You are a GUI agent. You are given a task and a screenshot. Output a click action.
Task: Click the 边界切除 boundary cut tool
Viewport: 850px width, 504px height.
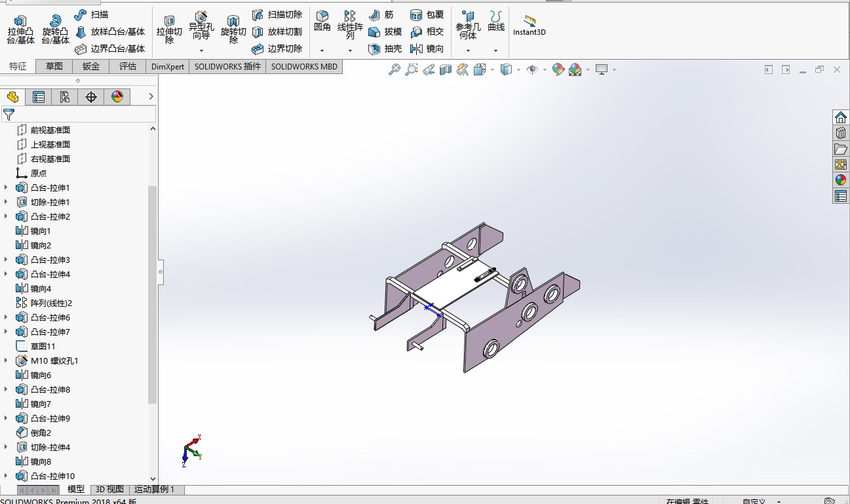pyautogui.click(x=277, y=48)
